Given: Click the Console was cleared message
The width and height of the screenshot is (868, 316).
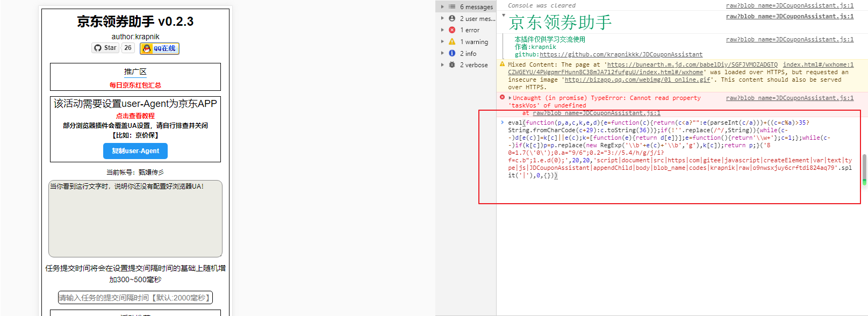Looking at the screenshot, I should point(542,5).
